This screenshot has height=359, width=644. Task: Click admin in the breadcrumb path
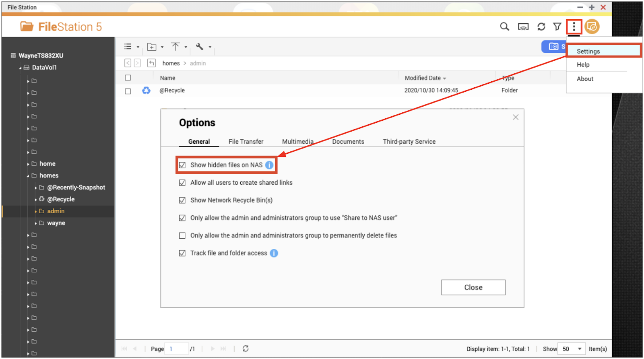point(198,63)
